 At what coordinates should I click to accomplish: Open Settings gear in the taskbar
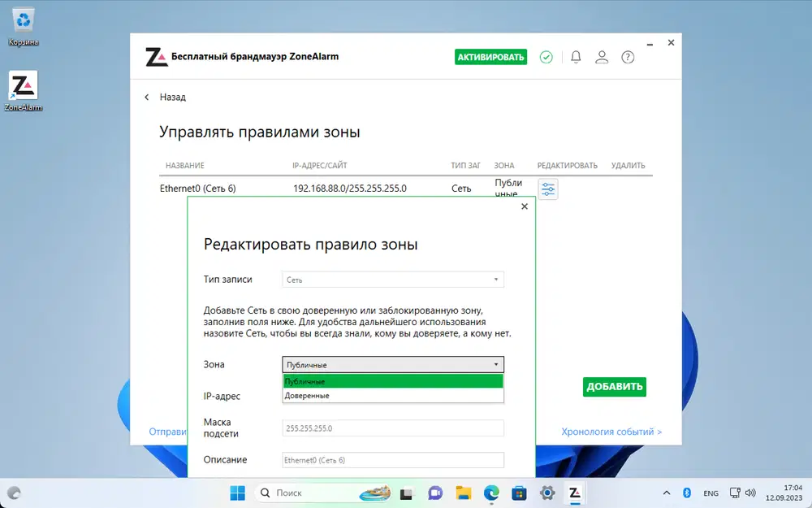547,493
